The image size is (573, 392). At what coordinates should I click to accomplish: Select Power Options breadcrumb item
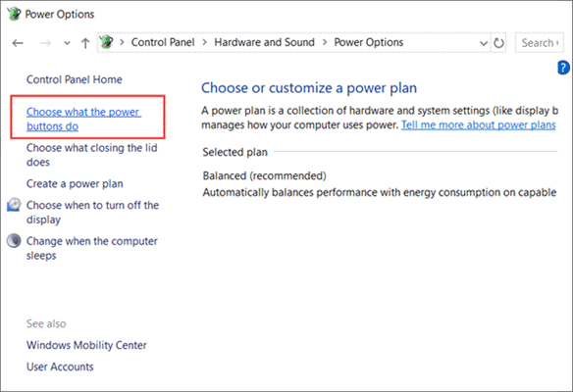tap(369, 42)
